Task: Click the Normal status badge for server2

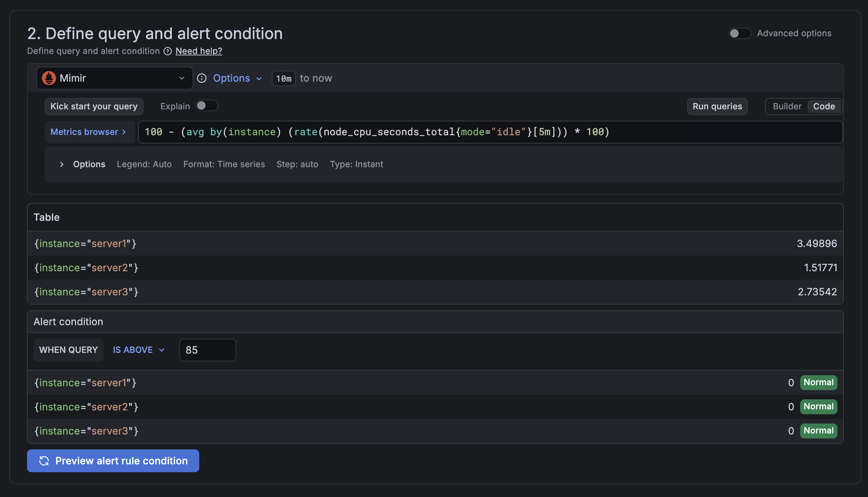Action: click(x=818, y=406)
